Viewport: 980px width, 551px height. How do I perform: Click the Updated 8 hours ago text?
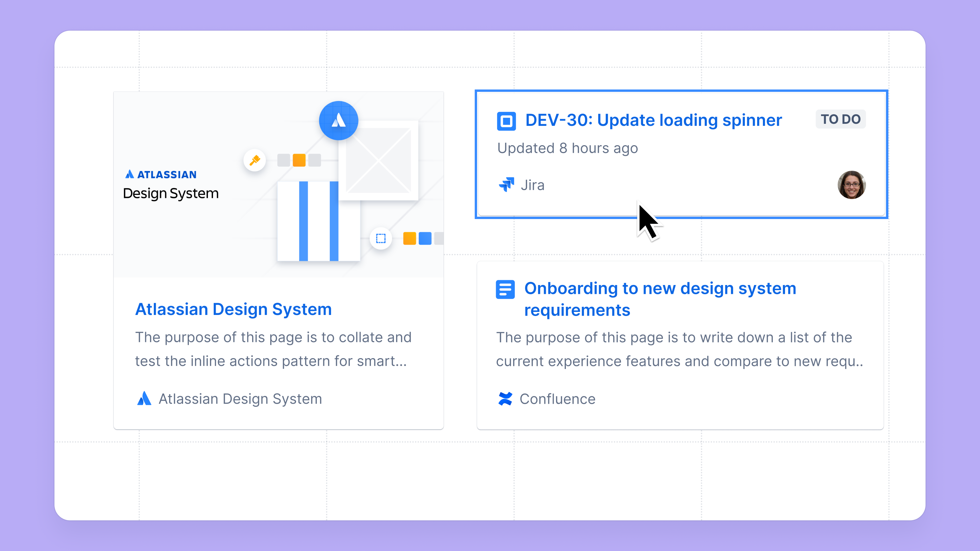click(567, 148)
